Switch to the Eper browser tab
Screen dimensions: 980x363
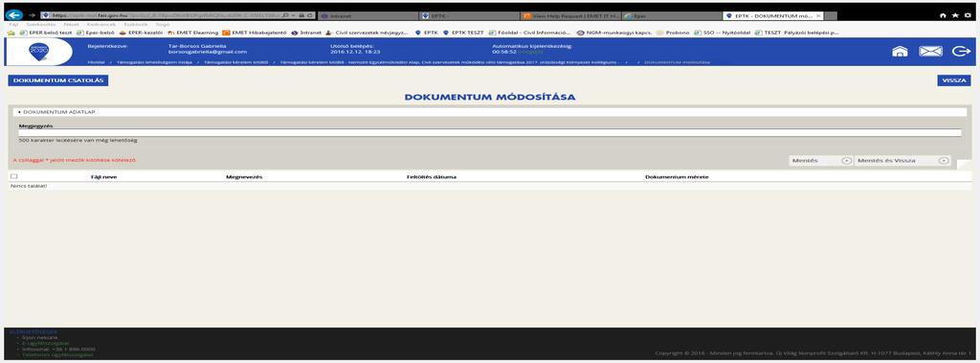click(x=672, y=15)
